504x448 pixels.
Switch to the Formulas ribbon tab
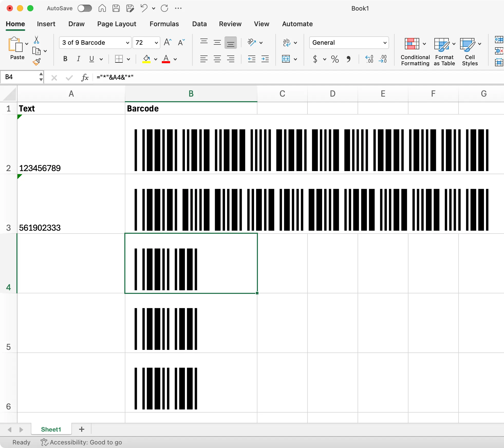164,24
